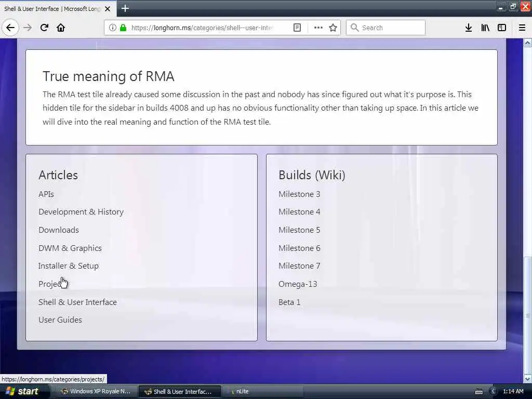Open the True meaning of RMA article
Image resolution: width=532 pixels, height=399 pixels.
[108, 76]
